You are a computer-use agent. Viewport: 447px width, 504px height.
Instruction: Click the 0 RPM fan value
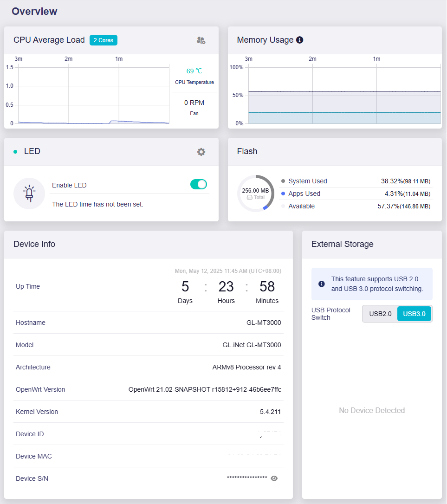[x=194, y=103]
